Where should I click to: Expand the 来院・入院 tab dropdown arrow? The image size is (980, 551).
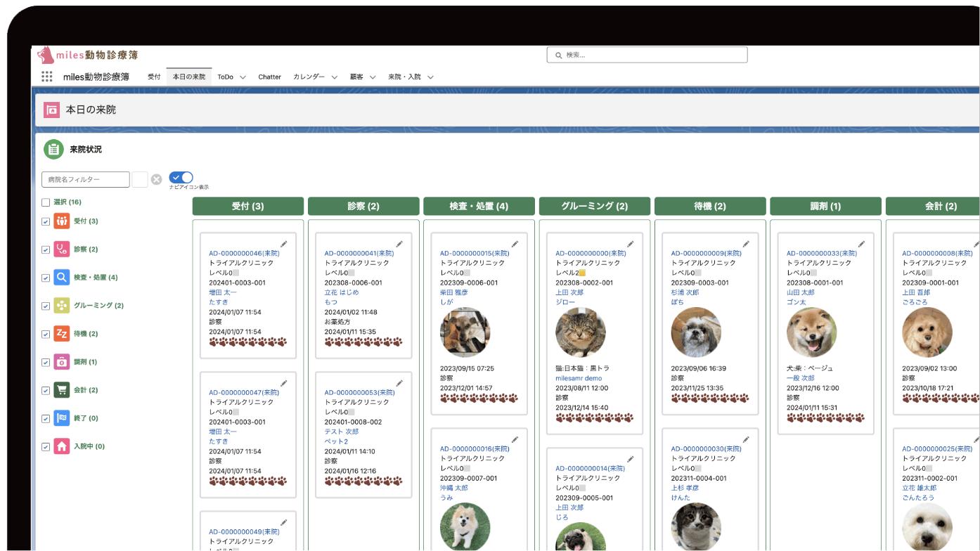point(430,77)
